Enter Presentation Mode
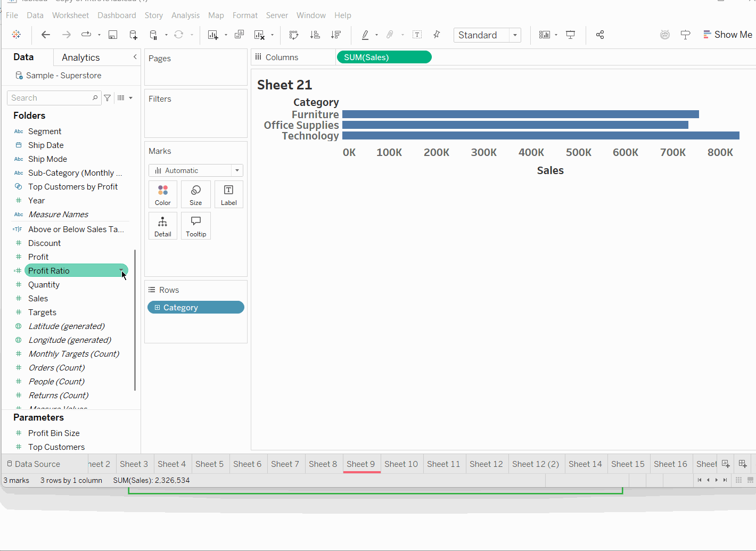Viewport: 756px width, 551px height. point(570,35)
